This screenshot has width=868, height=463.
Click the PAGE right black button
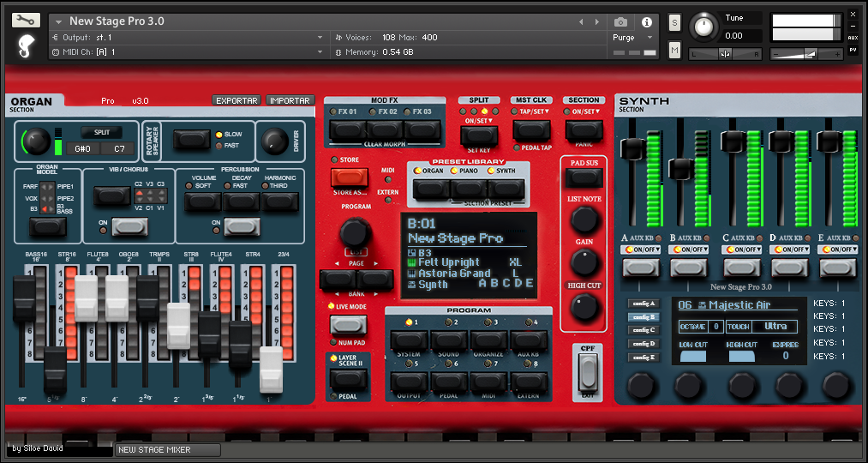point(374,280)
